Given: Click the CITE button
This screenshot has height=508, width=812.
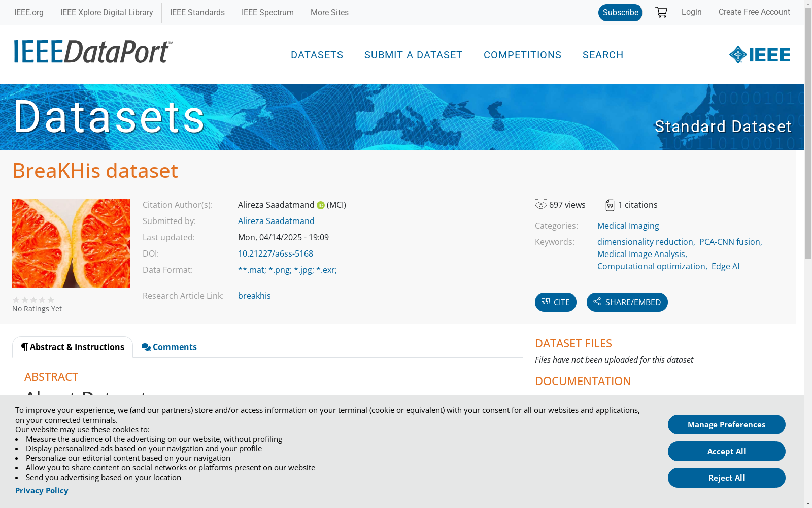Looking at the screenshot, I should pos(556,302).
